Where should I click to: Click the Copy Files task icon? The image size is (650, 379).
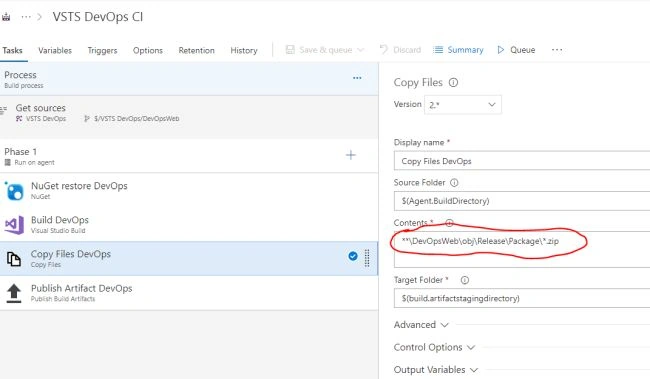(14, 259)
